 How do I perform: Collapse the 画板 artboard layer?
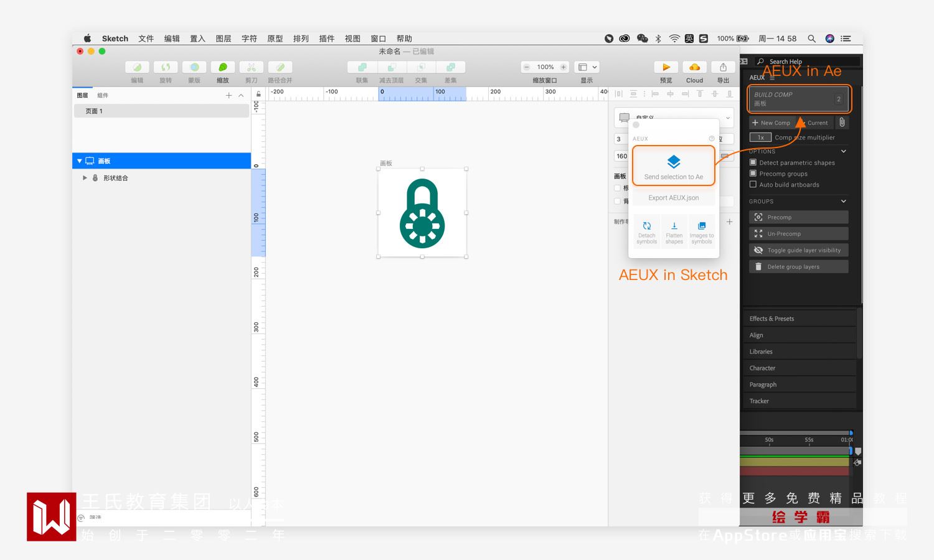(80, 161)
